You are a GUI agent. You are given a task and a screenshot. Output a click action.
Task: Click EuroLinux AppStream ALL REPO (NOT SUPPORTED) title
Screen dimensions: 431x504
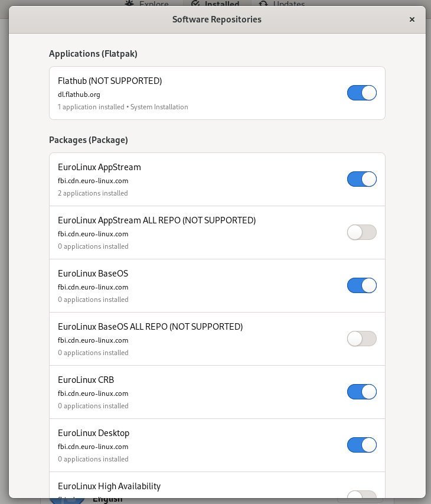[x=156, y=220]
